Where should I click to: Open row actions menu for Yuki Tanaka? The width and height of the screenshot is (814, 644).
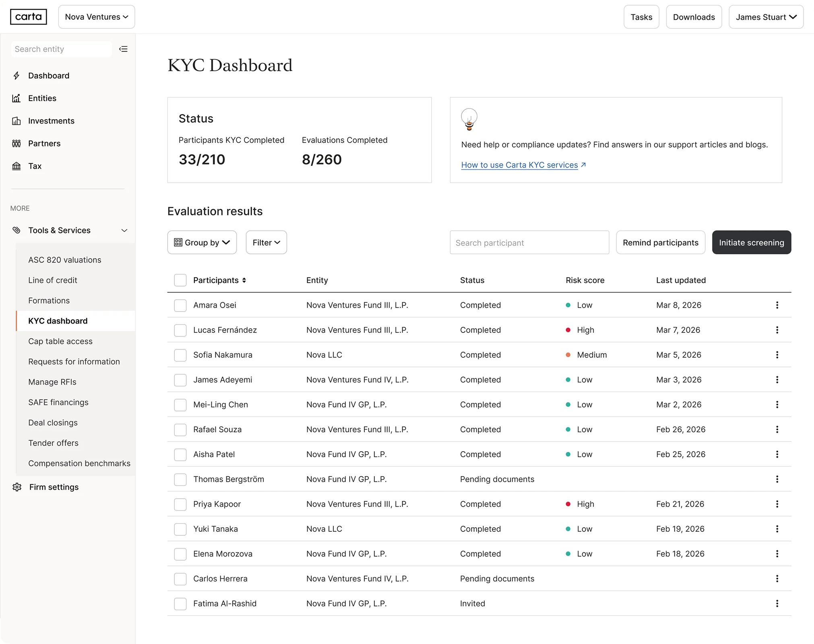777,529
